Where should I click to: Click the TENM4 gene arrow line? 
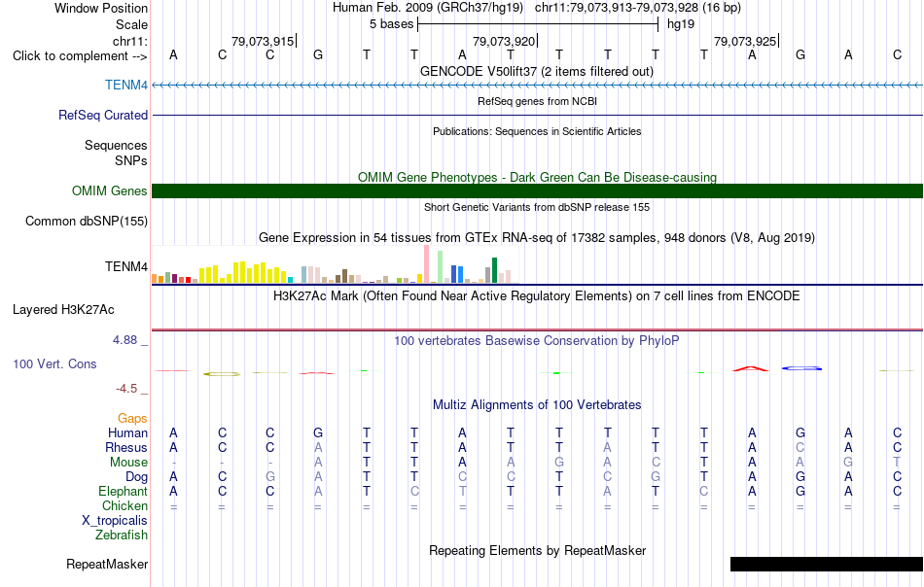[x=538, y=85]
